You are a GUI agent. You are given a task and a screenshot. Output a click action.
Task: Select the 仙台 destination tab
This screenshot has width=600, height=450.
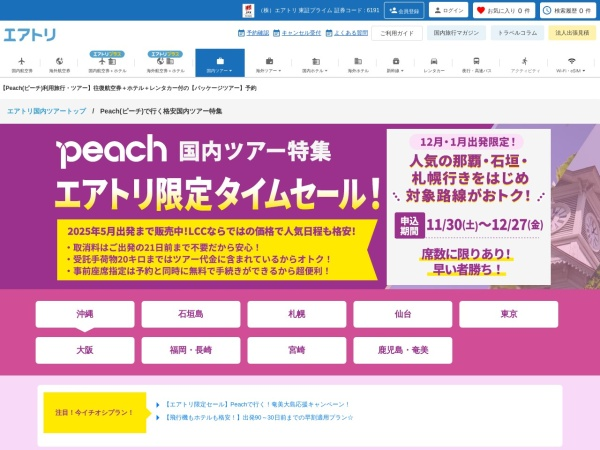403,314
